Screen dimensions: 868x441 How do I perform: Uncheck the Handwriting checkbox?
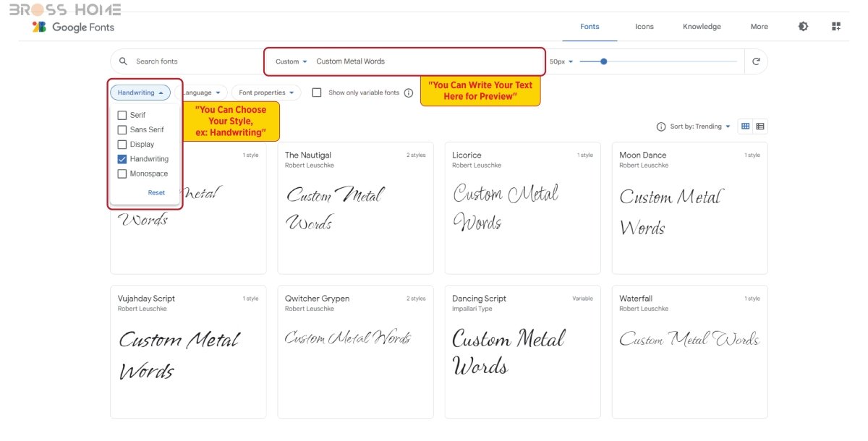[122, 159]
